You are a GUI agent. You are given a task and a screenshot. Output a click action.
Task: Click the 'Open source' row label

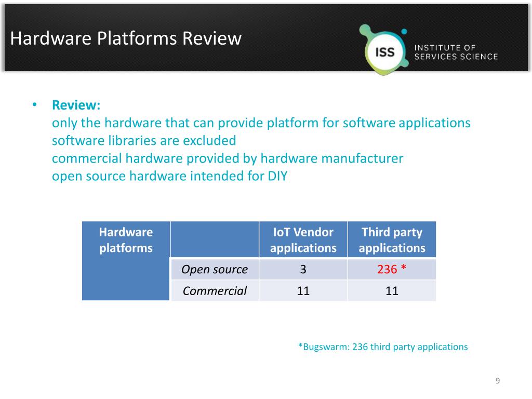coord(215,270)
